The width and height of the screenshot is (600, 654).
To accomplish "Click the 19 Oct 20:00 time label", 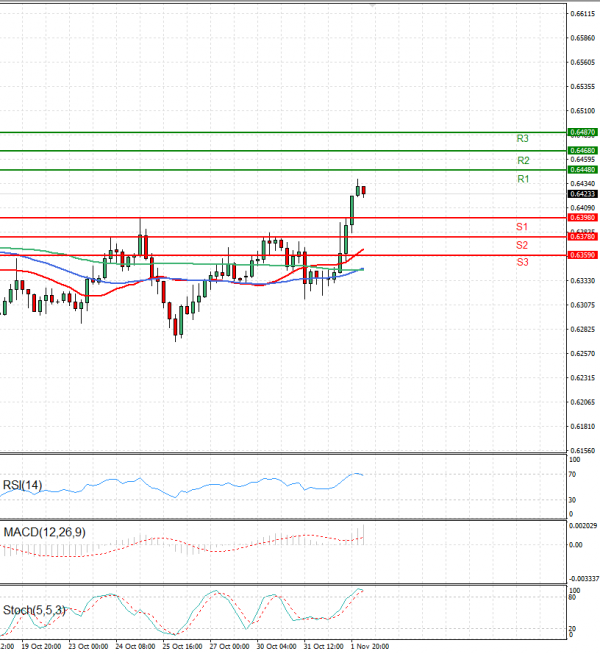I will (41, 646).
